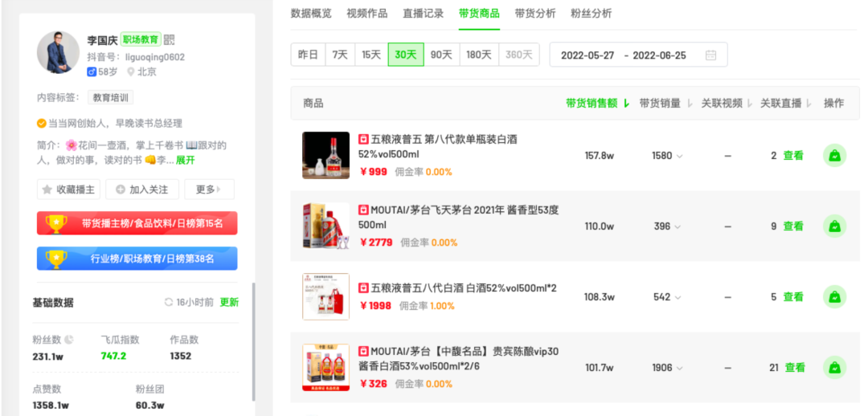Click 展开 to expand the bio
Viewport: 868px width, 416px height.
pos(185,160)
